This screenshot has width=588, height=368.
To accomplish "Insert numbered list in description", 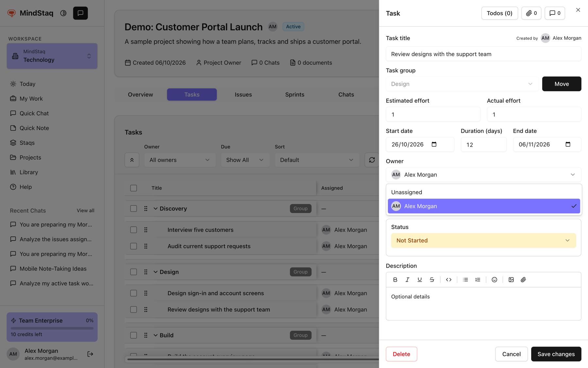I will click(x=478, y=280).
